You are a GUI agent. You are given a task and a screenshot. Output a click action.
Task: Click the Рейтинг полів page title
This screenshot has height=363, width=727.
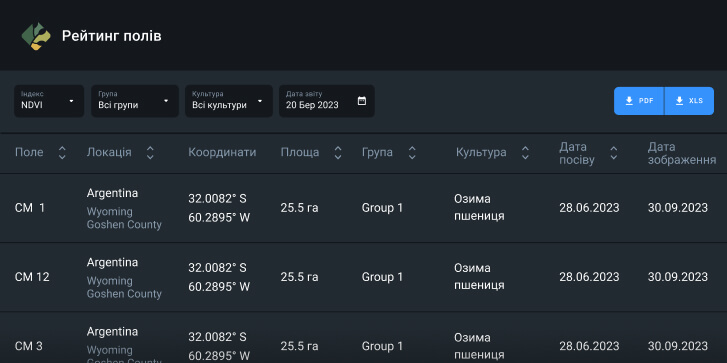[112, 36]
